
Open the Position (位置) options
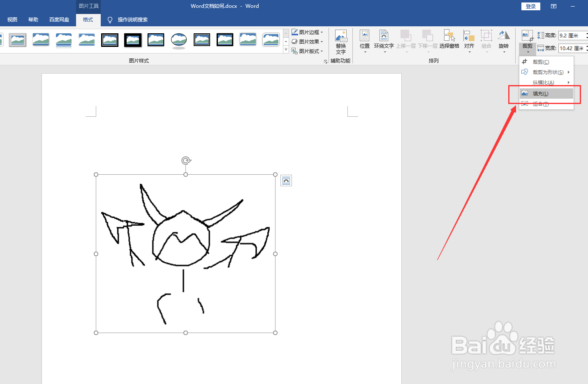click(x=364, y=41)
